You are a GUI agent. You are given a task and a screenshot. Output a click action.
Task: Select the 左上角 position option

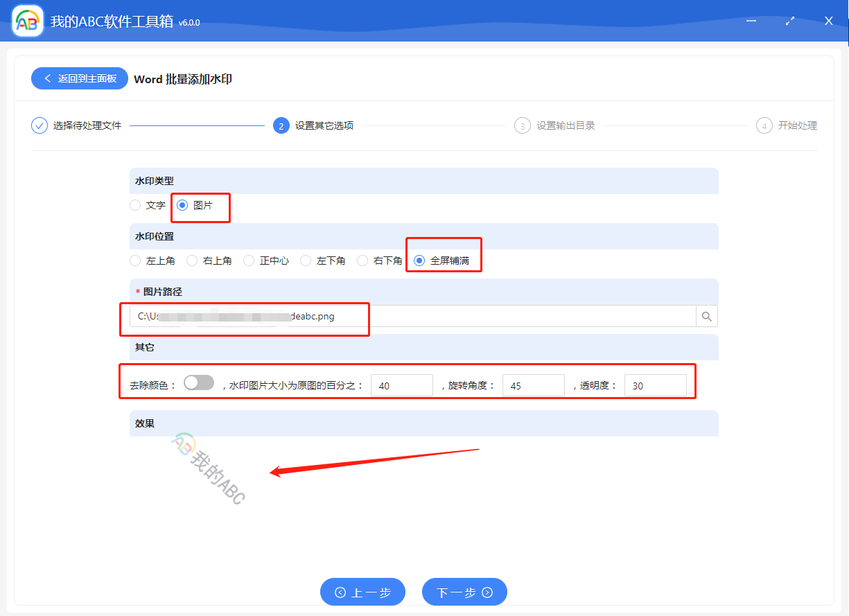click(134, 260)
